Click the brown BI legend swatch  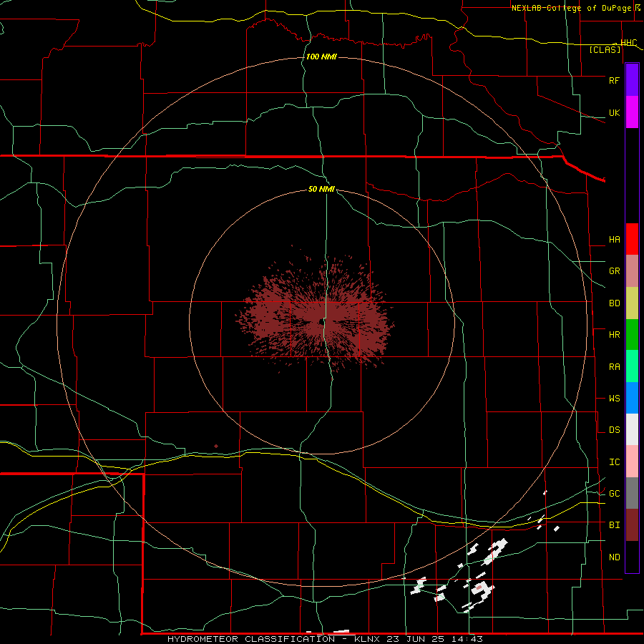coord(632,525)
